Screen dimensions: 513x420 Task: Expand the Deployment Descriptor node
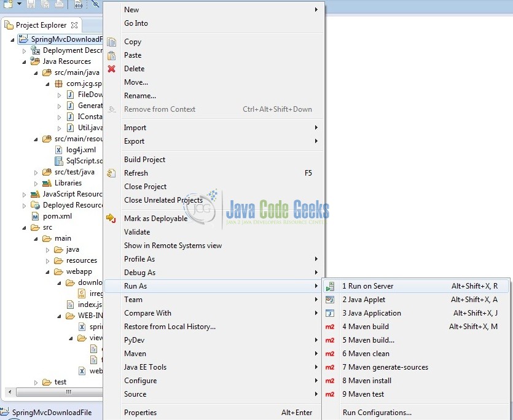[24, 51]
